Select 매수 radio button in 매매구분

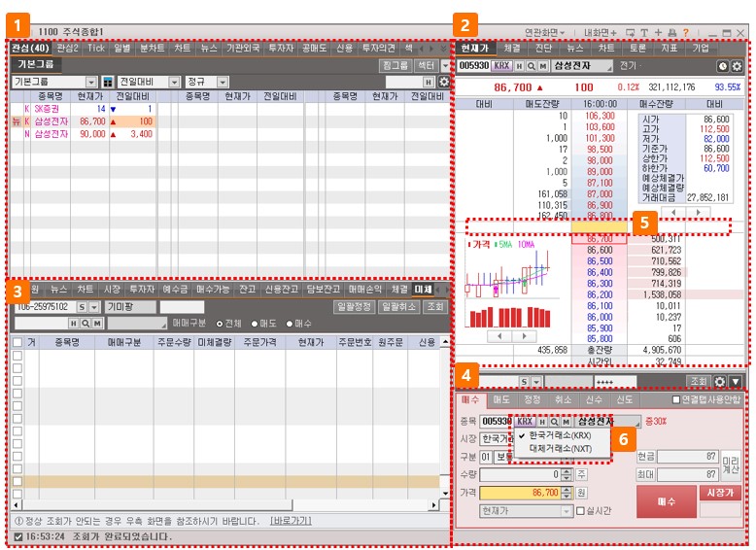pyautogui.click(x=290, y=324)
